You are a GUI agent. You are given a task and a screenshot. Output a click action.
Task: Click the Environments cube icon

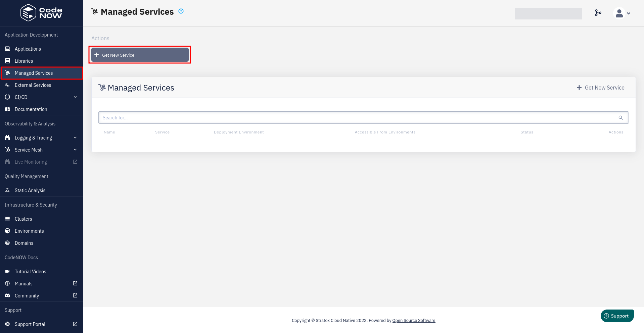(7, 231)
